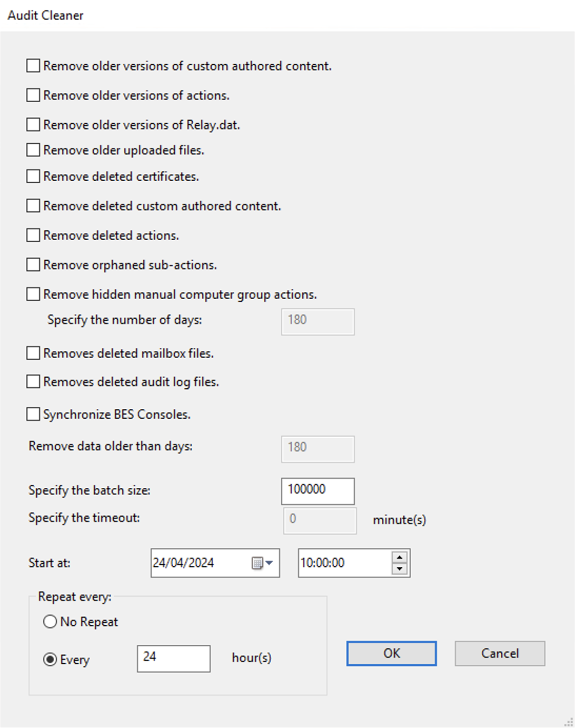The height and width of the screenshot is (728, 575).
Task: Decrease start time with down spinner arrow
Action: click(x=400, y=569)
